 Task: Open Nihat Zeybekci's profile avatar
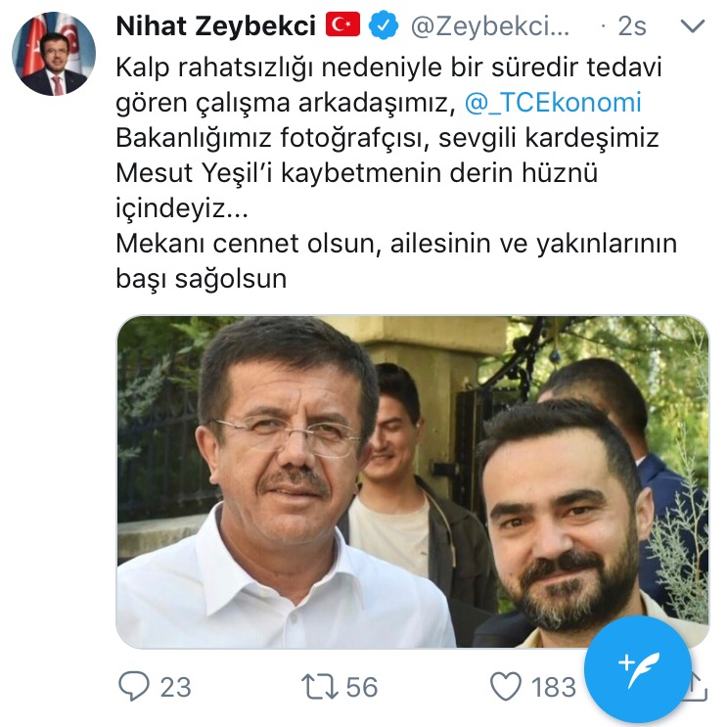(54, 54)
